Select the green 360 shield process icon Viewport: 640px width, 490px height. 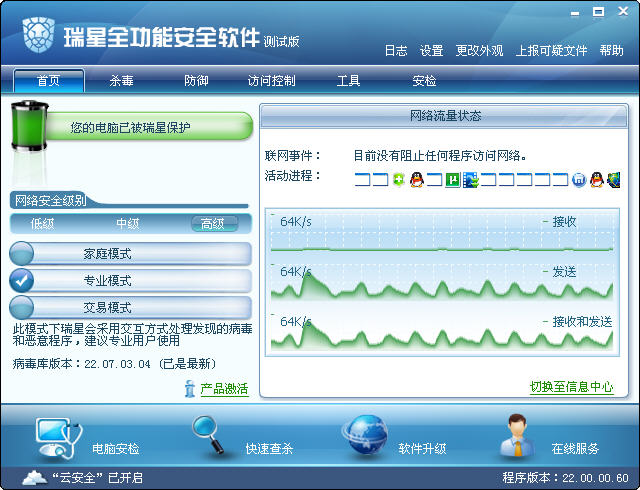pyautogui.click(x=398, y=180)
